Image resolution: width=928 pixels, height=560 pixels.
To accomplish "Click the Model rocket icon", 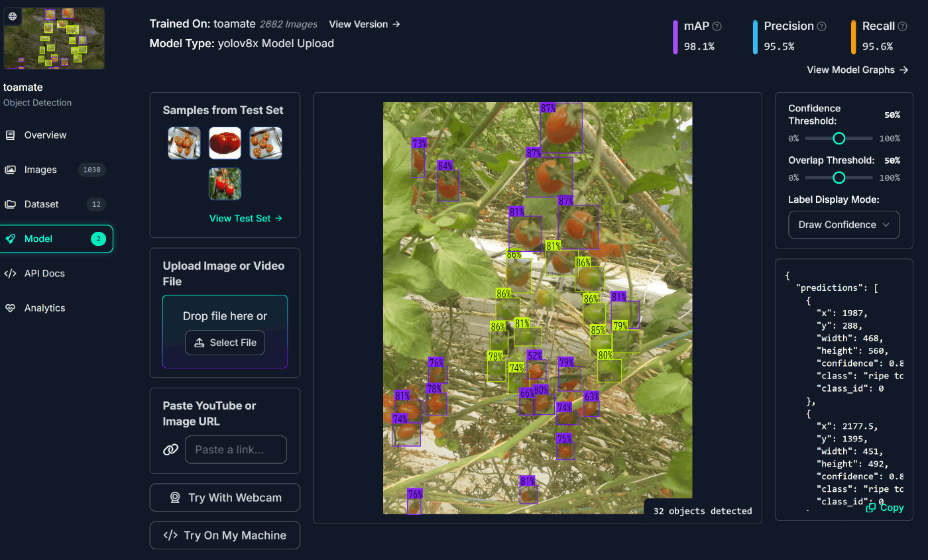I will click(x=10, y=239).
